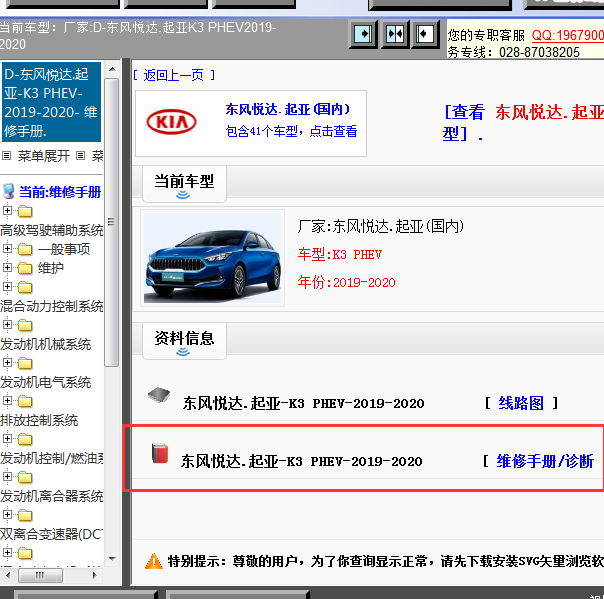Viewport: 604px width, 599px height.
Task: Click 厂家:东风悦达.起亚(国内) text
Action: point(381,226)
